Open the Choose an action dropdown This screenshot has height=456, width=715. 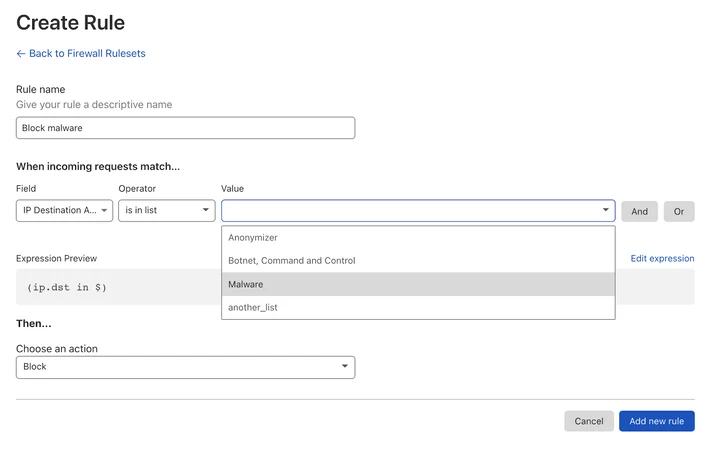coord(185,367)
